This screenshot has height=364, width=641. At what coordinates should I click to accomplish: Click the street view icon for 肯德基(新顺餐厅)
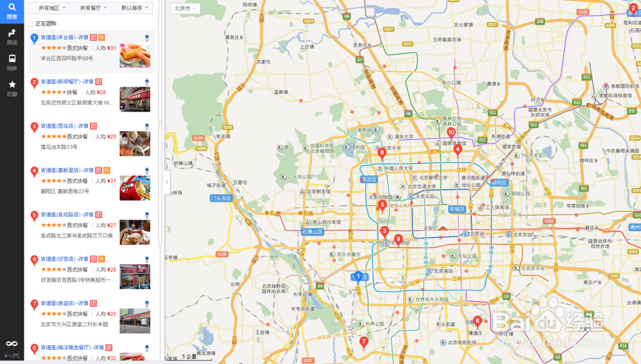click(147, 82)
